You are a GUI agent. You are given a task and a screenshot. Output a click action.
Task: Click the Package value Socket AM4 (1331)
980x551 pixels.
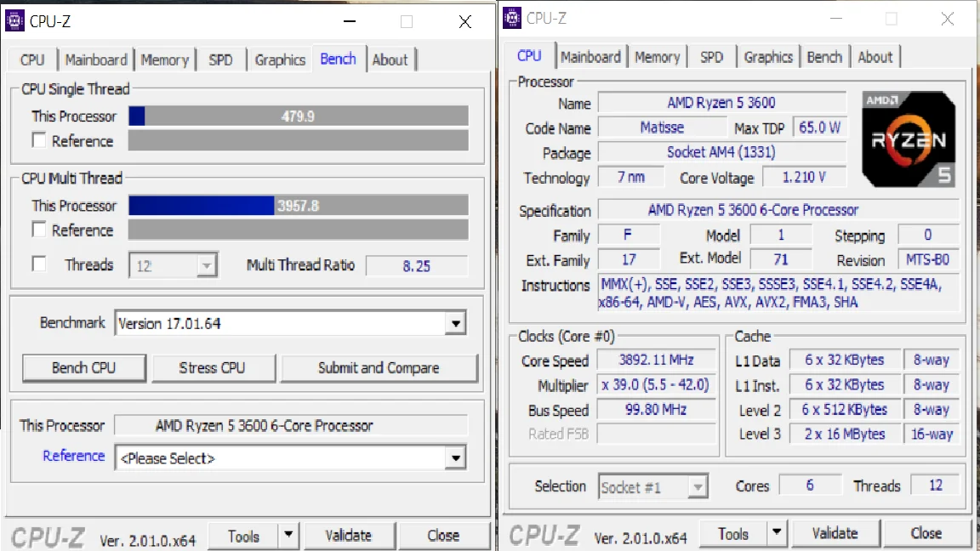pos(722,152)
